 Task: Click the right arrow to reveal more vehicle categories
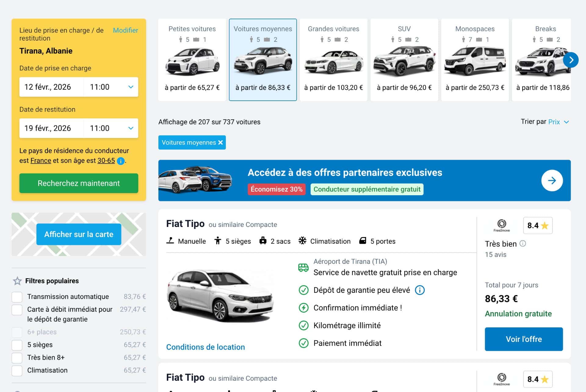click(x=571, y=60)
